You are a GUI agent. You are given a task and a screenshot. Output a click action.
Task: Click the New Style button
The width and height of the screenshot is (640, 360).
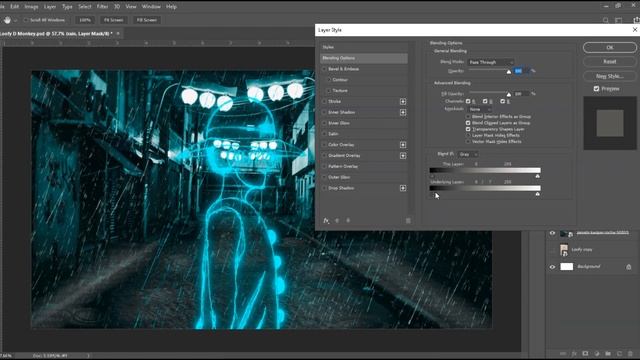(610, 76)
